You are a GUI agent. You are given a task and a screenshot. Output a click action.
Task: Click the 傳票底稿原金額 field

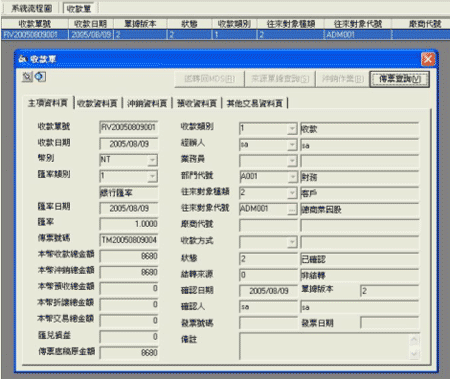coord(129,353)
